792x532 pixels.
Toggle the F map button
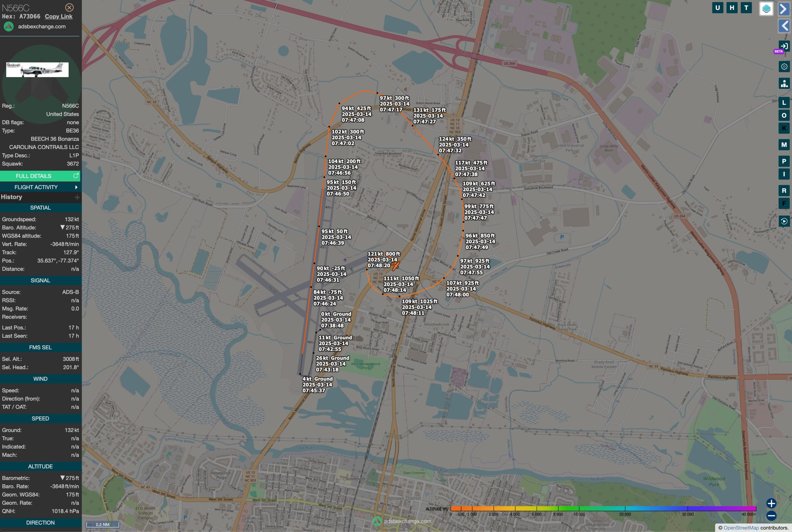coord(784,204)
